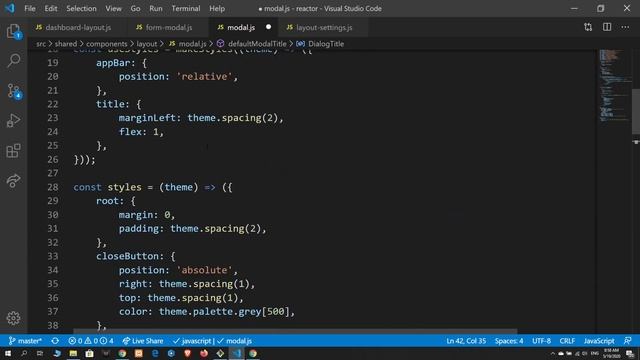Click the feedback icon in status bar
640x360 pixels.
tap(628, 341)
